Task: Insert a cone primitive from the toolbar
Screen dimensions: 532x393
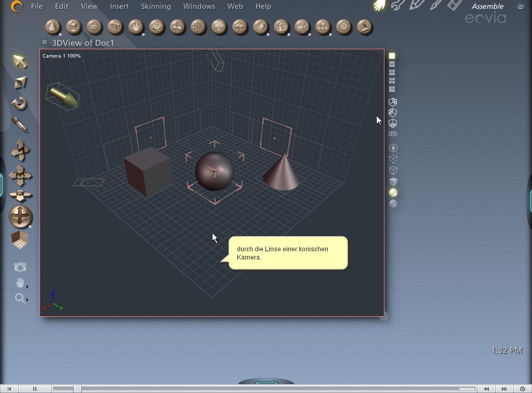Action: click(53, 27)
